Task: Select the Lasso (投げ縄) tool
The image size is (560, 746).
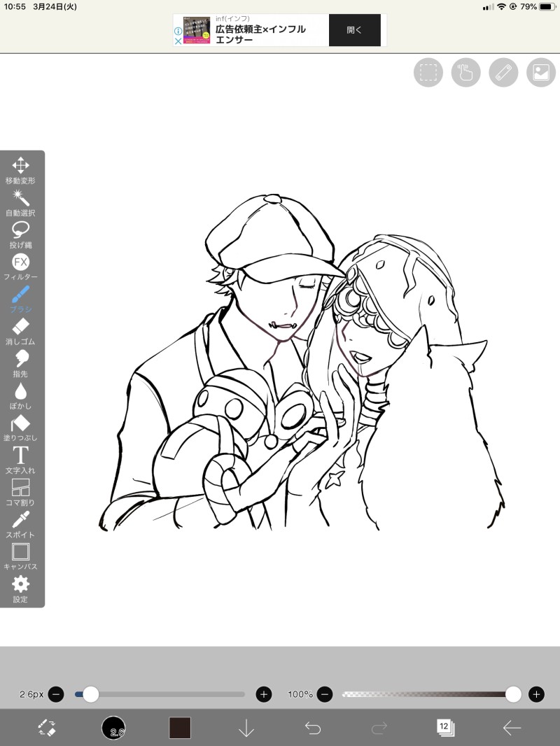Action: click(x=20, y=235)
